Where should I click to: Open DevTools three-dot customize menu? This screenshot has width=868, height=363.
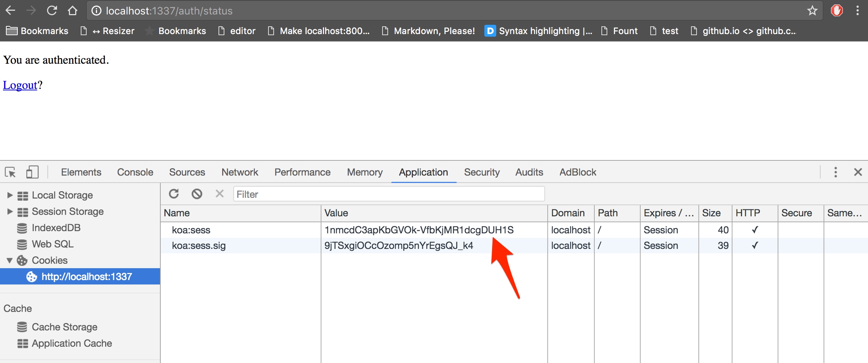click(835, 172)
